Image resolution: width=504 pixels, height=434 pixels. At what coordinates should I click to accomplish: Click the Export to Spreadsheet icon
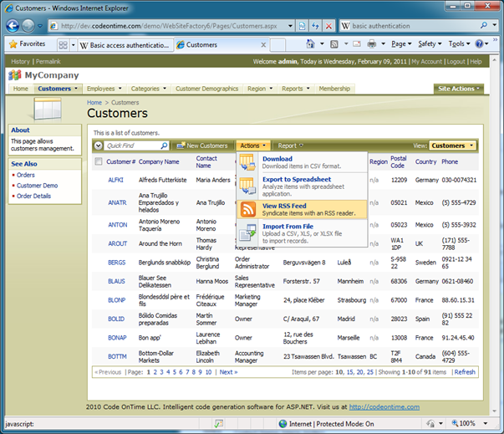(247, 186)
